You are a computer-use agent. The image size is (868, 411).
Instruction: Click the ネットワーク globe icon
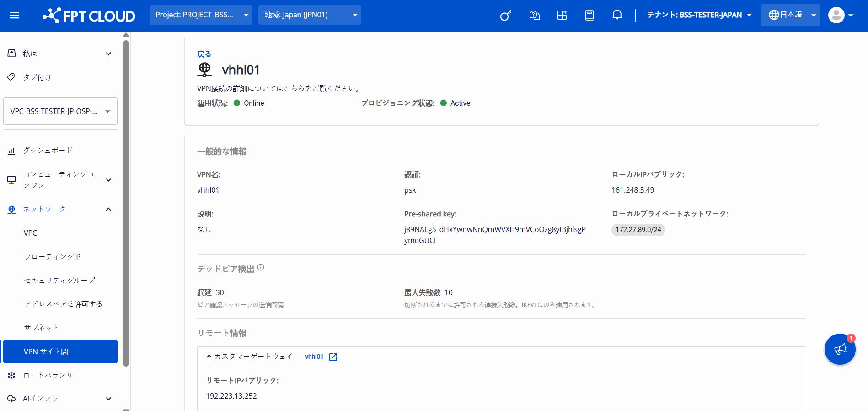11,209
